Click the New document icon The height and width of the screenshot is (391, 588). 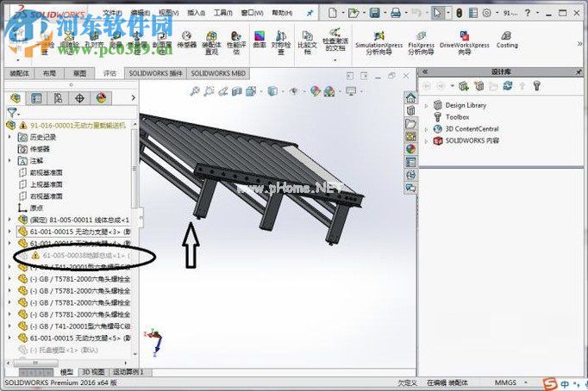[x=332, y=13]
